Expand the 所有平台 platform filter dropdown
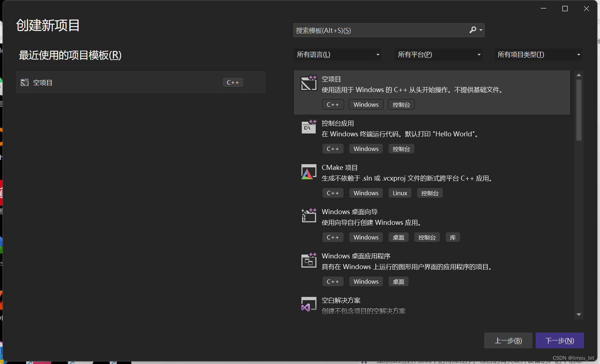 [439, 54]
